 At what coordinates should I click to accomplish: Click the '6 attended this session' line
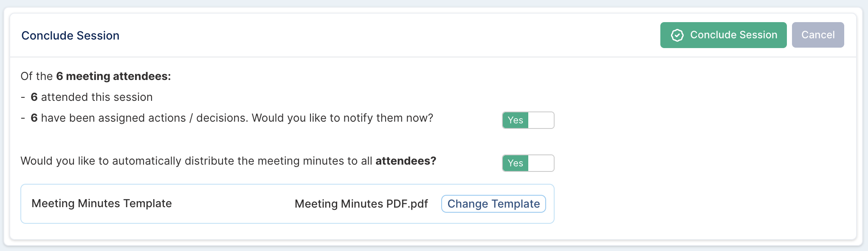click(91, 97)
